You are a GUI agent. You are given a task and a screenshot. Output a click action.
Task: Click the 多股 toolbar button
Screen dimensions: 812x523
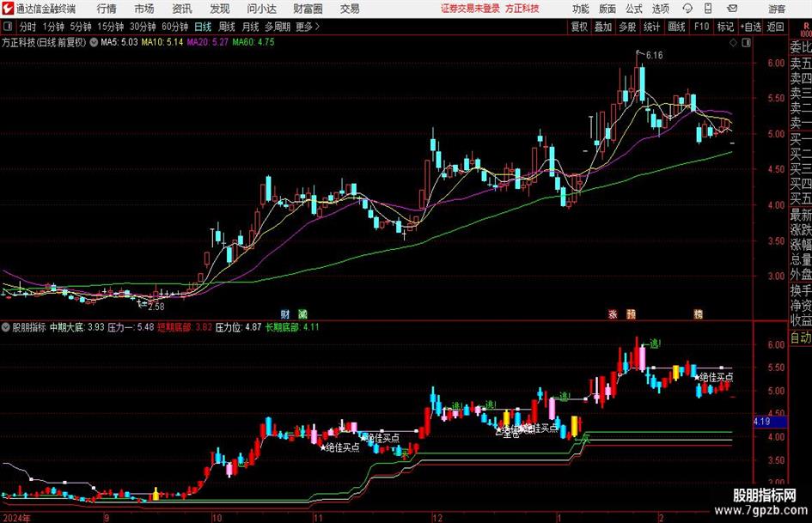click(x=627, y=27)
